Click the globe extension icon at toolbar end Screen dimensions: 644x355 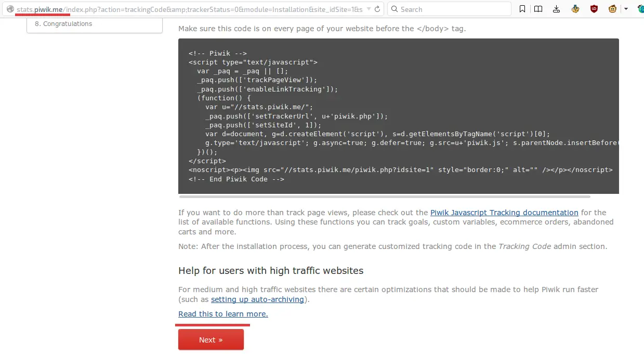pos(641,9)
